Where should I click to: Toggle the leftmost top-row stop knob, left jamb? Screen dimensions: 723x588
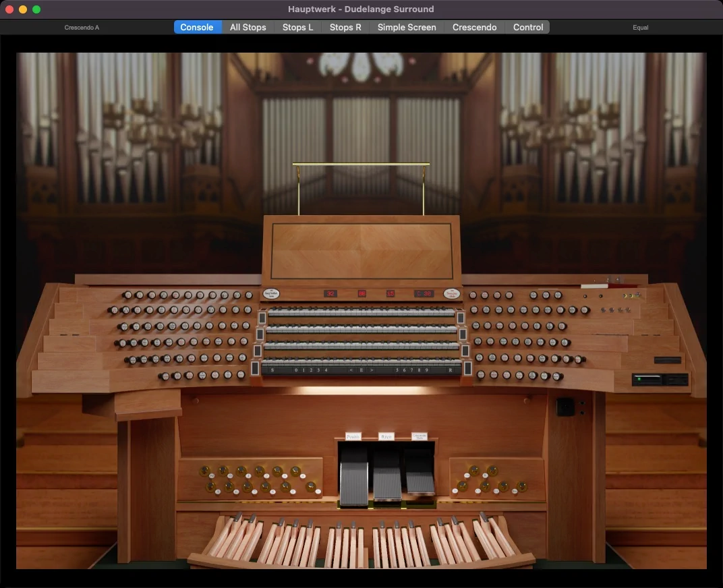(127, 295)
